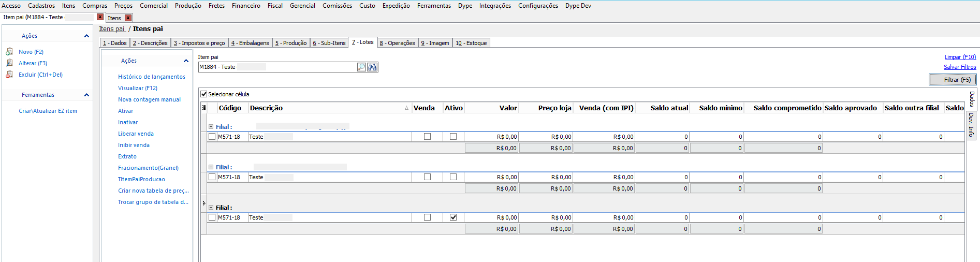Toggle Ativo checkbox in second Filial row
980x262 pixels.
454,177
